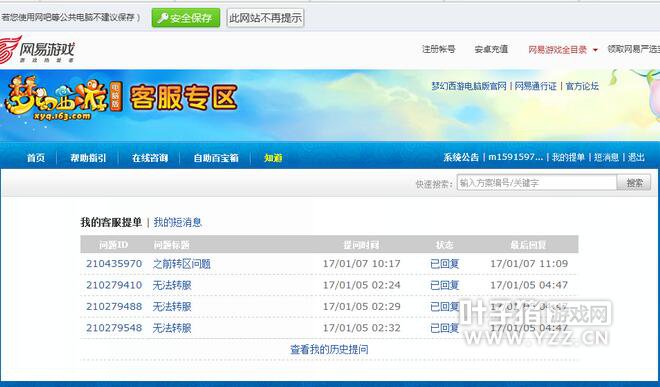The height and width of the screenshot is (387, 660).
Task: Click 状态 column header
Action: point(444,245)
